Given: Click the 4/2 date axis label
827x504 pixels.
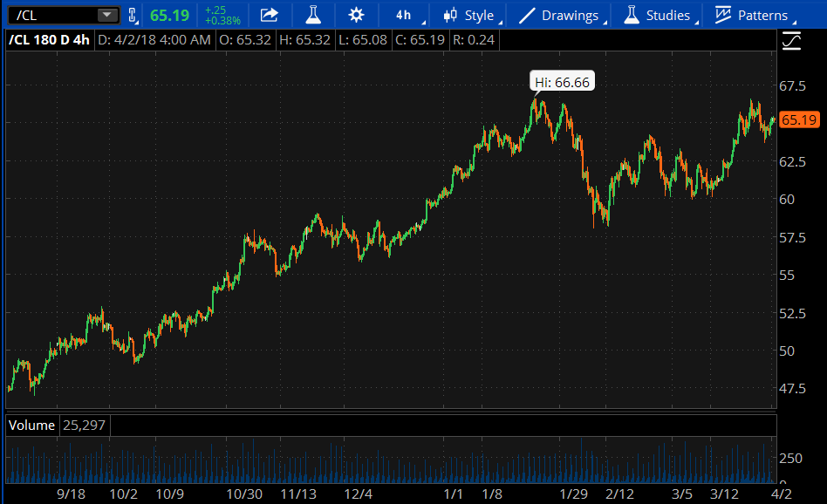Looking at the screenshot, I should tap(782, 494).
